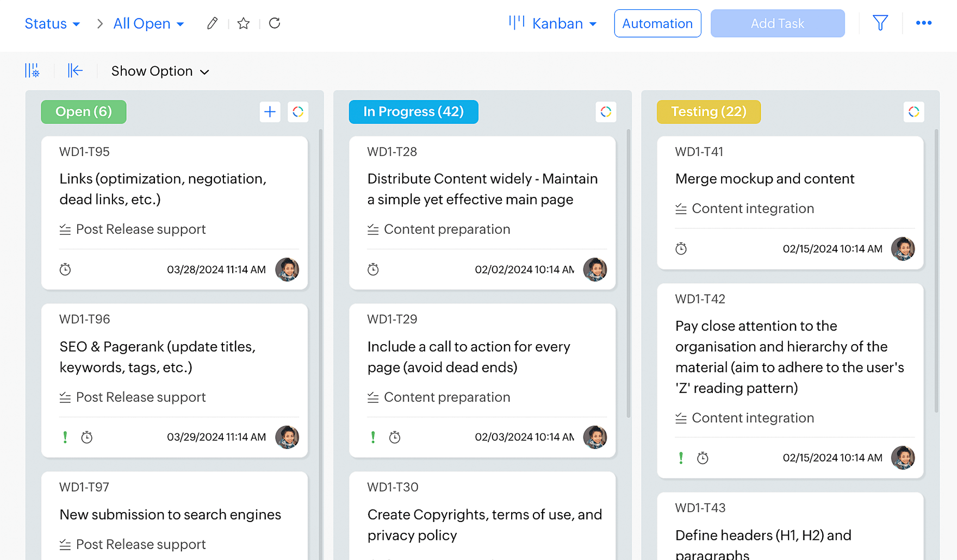
Task: Toggle the color ring in Open column header
Action: tap(298, 112)
